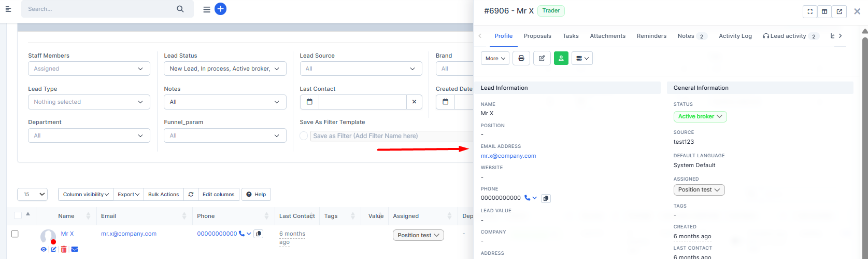Copy phone number in Lead Information
The image size is (868, 259).
546,198
